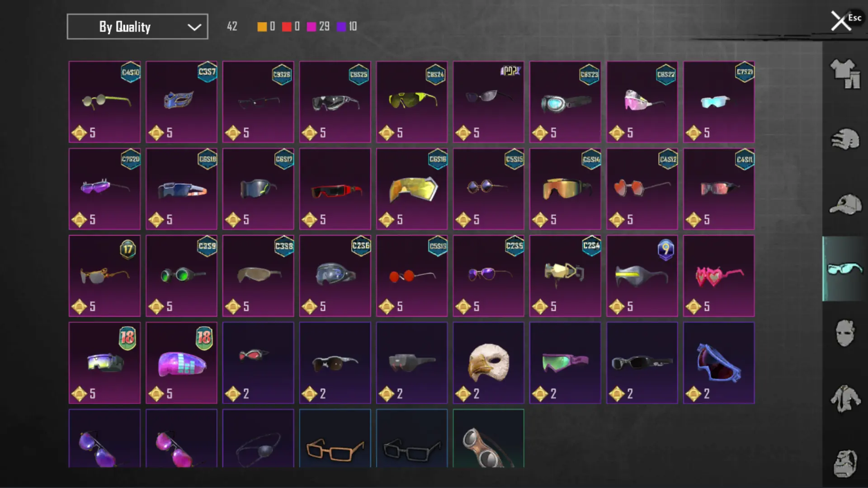
Task: Open the face mask category icon
Action: click(x=845, y=333)
